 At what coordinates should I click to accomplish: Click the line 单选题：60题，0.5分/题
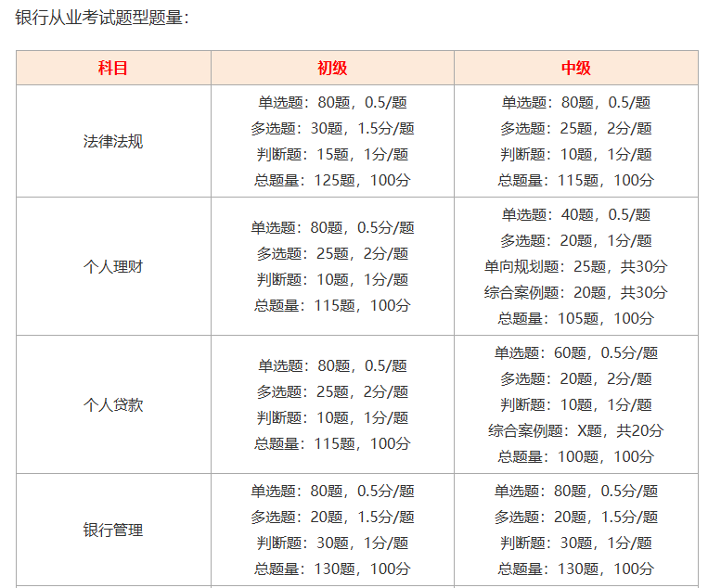point(575,353)
